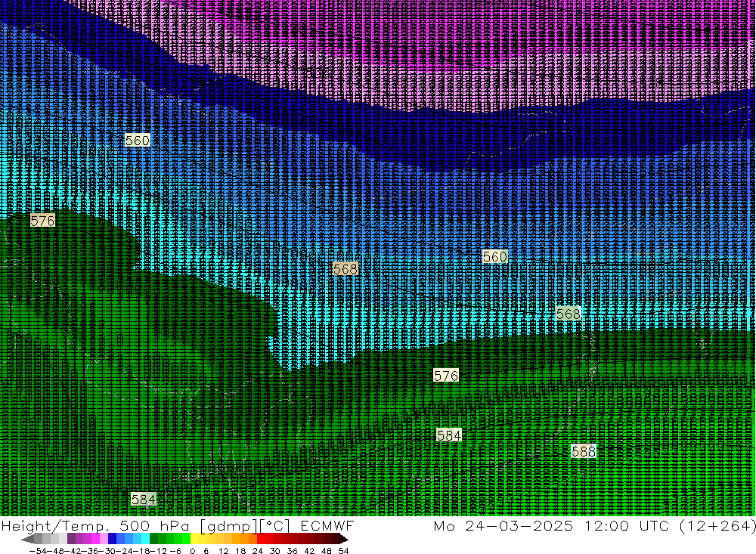Click the legend value 24

click(258, 551)
